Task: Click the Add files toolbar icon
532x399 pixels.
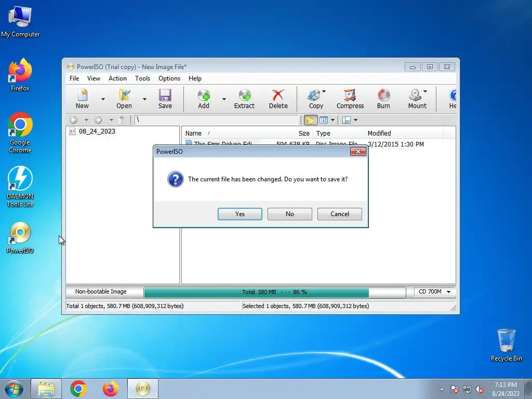Action: pyautogui.click(x=204, y=96)
